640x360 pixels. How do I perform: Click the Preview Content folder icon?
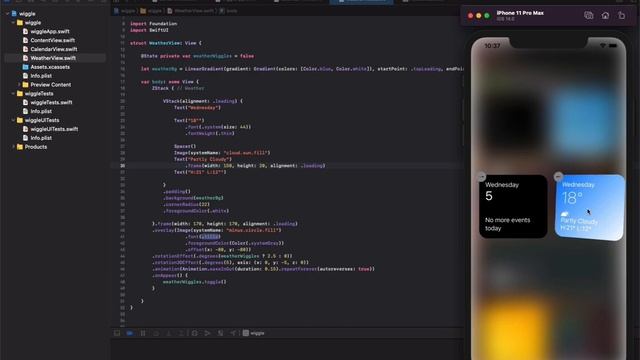coord(25,85)
